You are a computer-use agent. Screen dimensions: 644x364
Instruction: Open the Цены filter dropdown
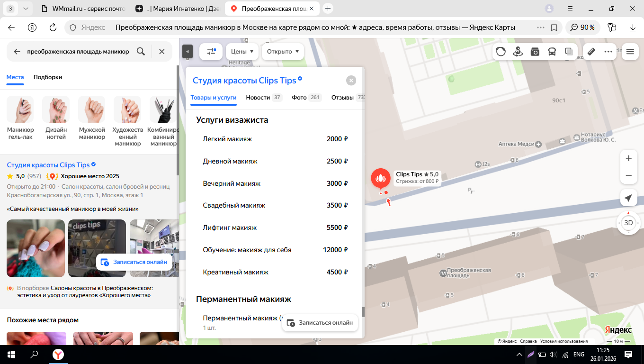242,52
